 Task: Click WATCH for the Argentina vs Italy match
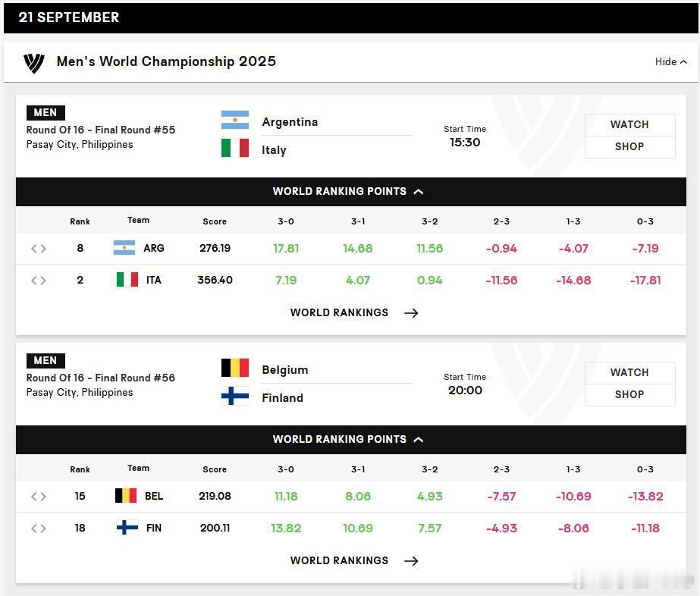point(629,124)
